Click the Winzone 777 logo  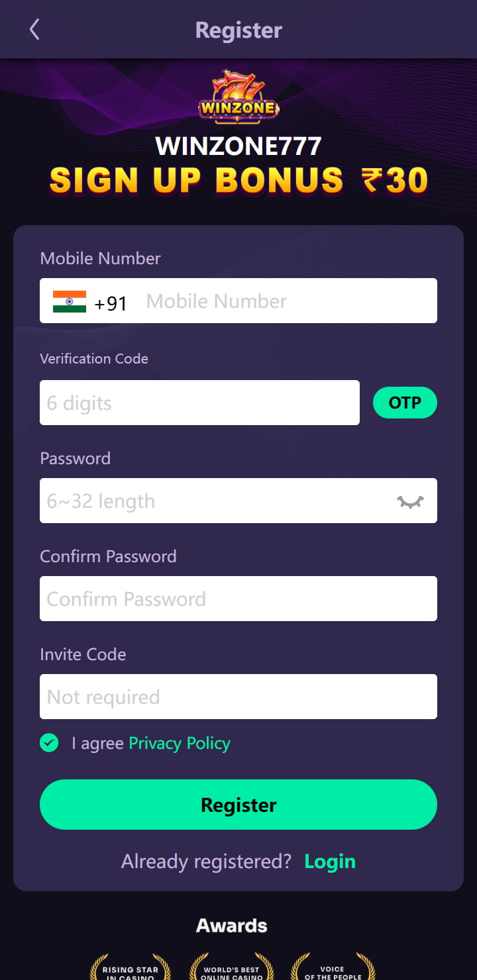(238, 97)
